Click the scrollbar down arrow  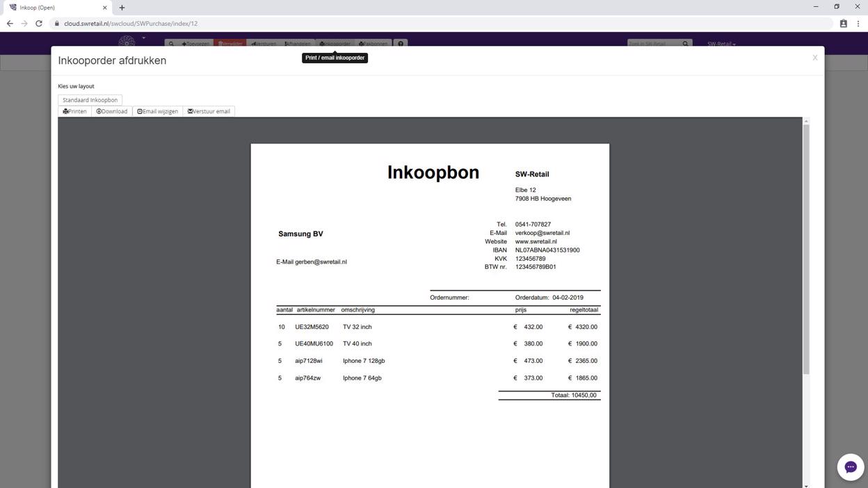806,485
